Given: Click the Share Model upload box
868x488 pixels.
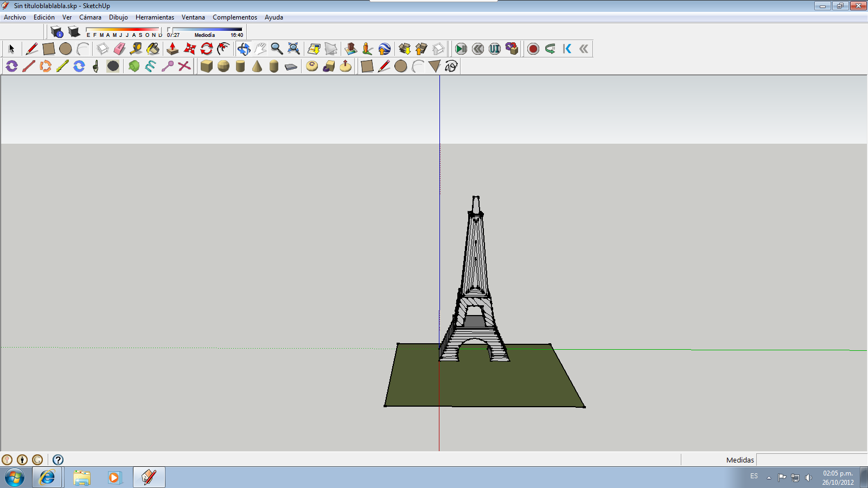Looking at the screenshot, I should tap(421, 49).
